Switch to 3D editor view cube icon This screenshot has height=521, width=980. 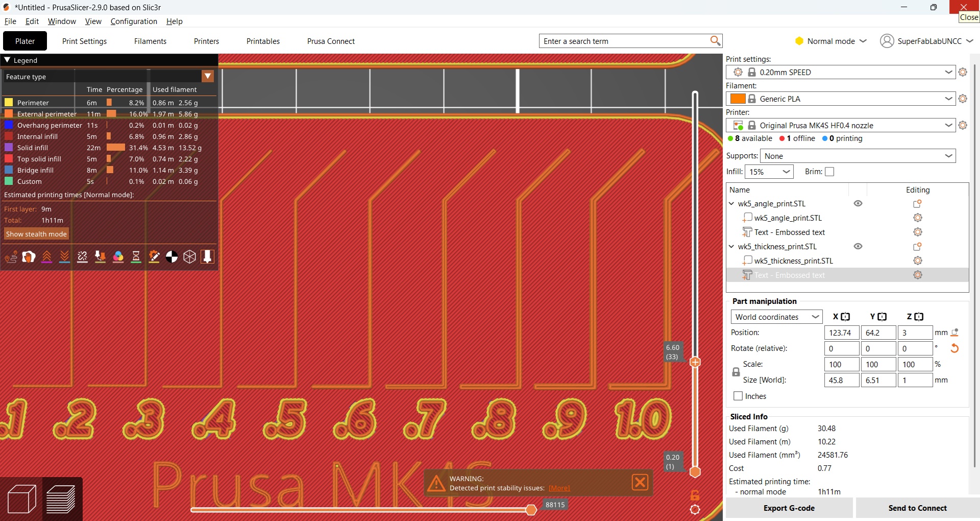tap(21, 499)
